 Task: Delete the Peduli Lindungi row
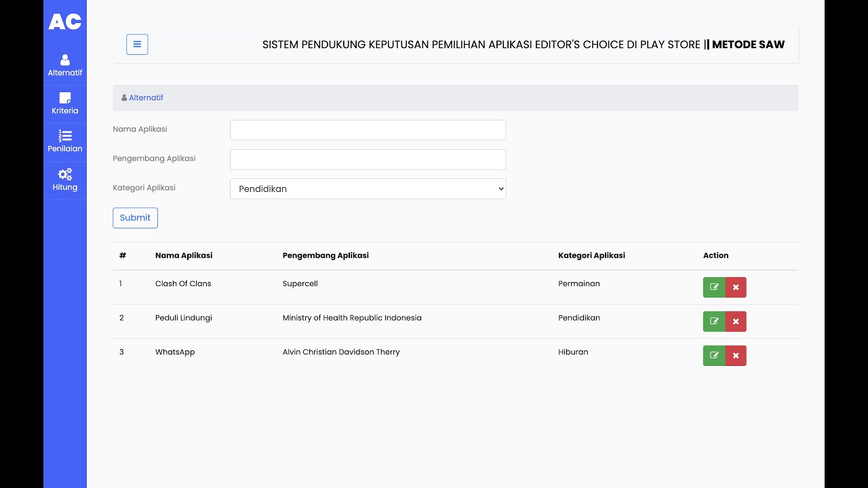point(736,321)
